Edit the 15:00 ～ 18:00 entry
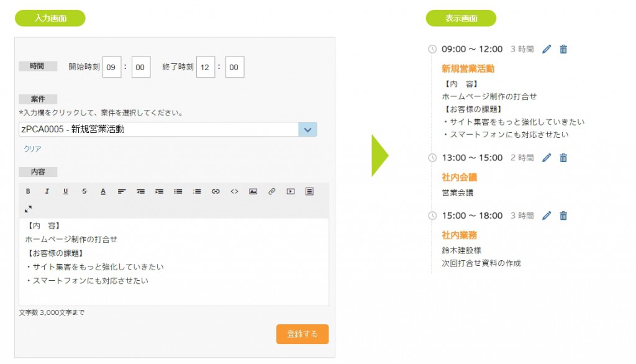This screenshot has height=364, width=636. coord(547,216)
